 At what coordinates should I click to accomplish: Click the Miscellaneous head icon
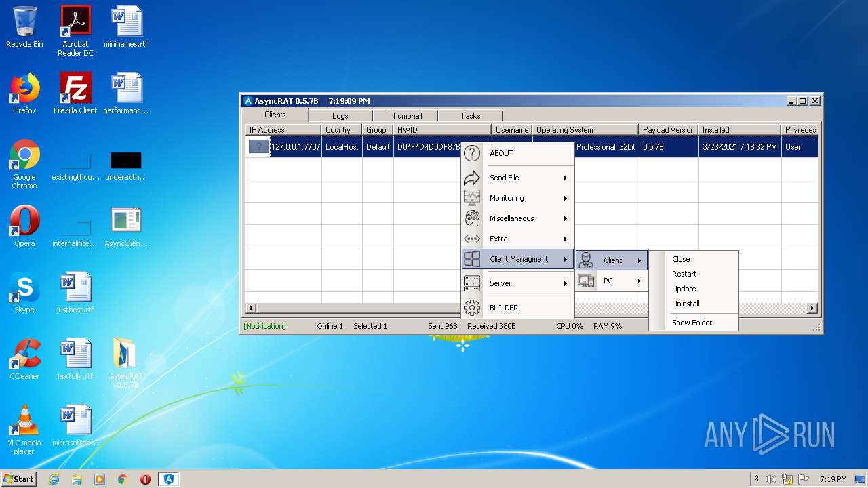tap(471, 218)
